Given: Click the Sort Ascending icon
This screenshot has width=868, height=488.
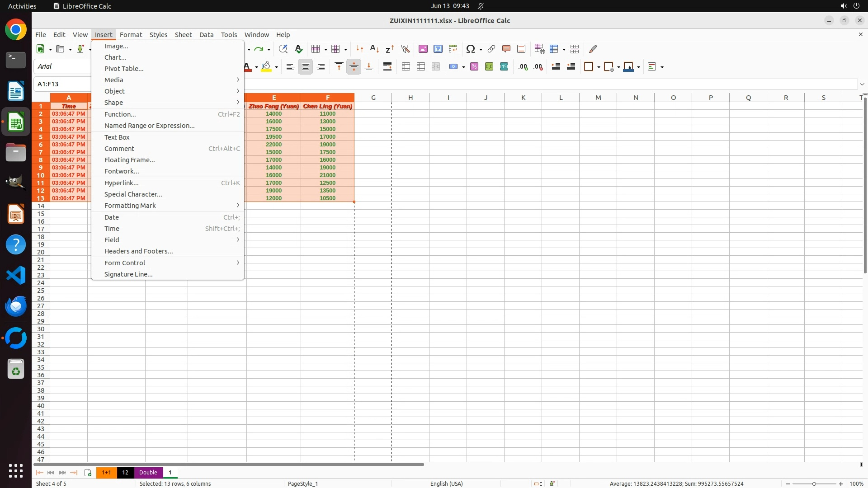Looking at the screenshot, I should pyautogui.click(x=374, y=49).
